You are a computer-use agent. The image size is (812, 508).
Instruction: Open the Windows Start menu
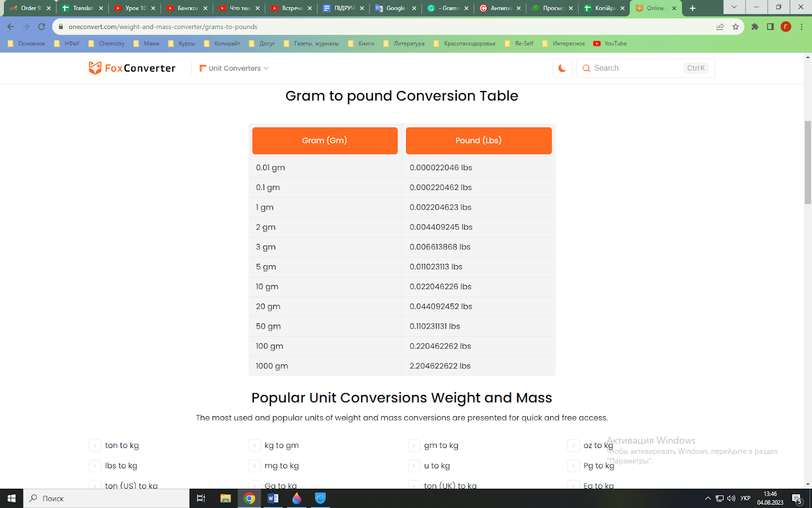(11, 498)
